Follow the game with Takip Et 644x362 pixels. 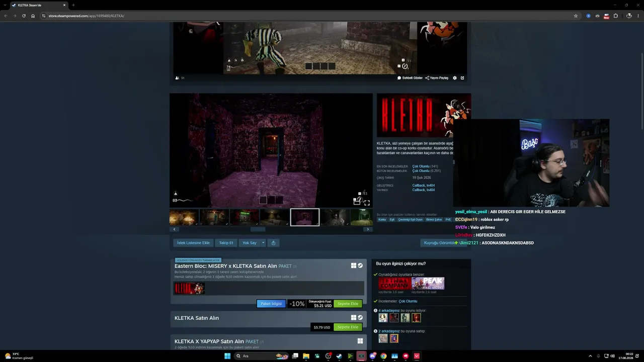(x=226, y=243)
